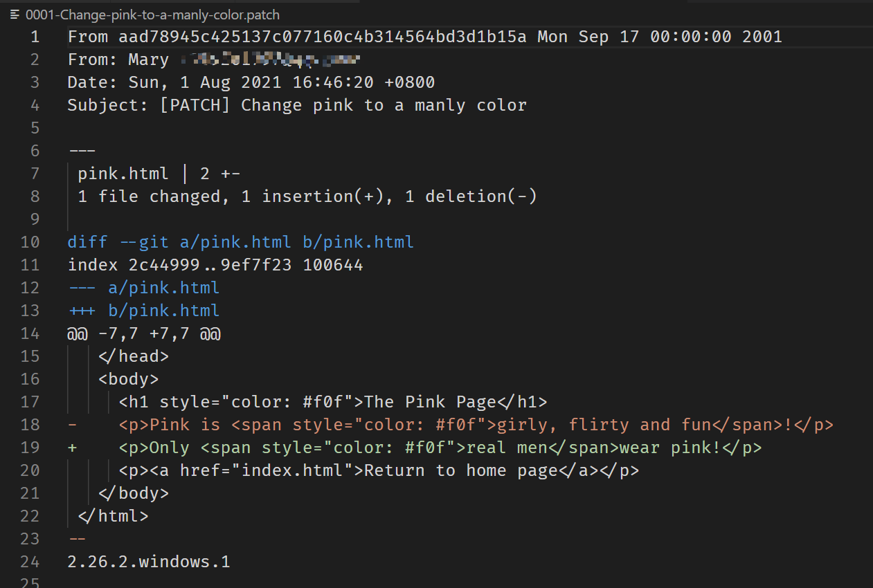Click the file icon beside the patch filename
The width and height of the screenshot is (873, 588).
pyautogui.click(x=15, y=14)
